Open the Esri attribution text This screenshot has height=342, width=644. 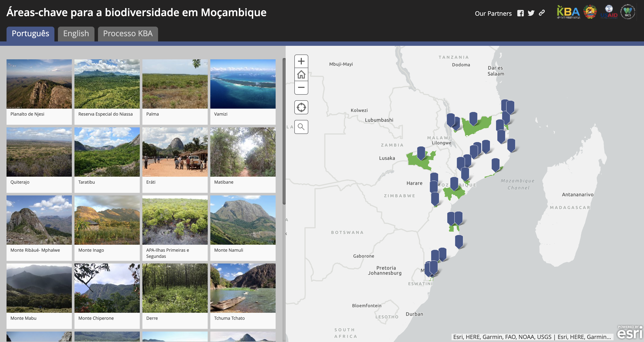532,337
